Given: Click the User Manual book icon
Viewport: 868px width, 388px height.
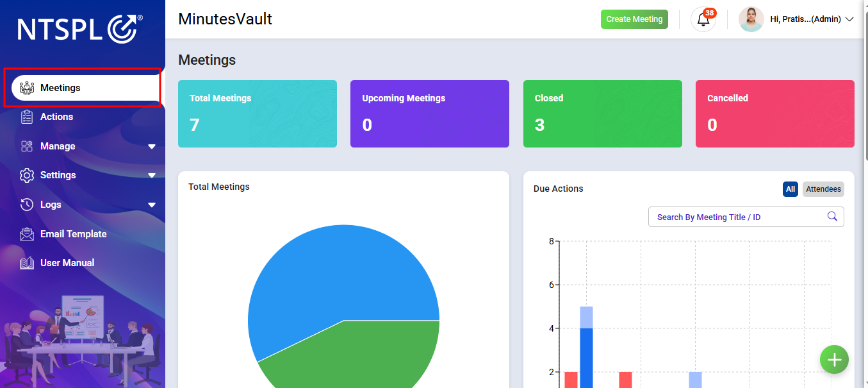Looking at the screenshot, I should coord(27,263).
